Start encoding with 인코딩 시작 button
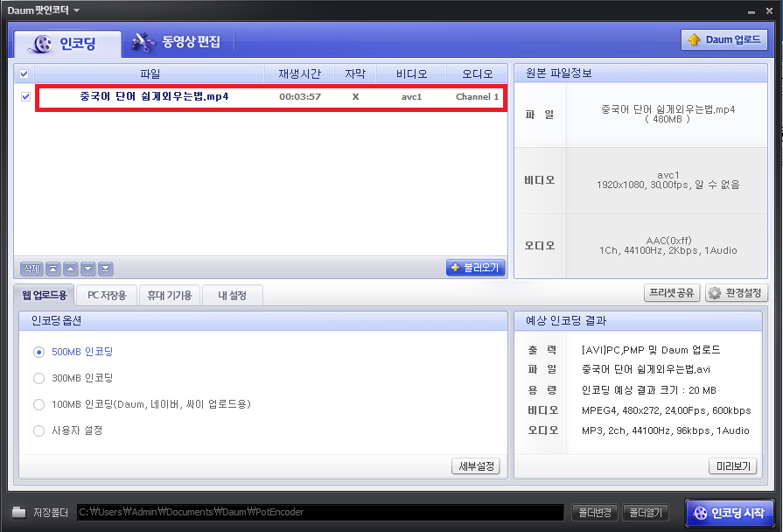The height and width of the screenshot is (532, 783). (730, 513)
